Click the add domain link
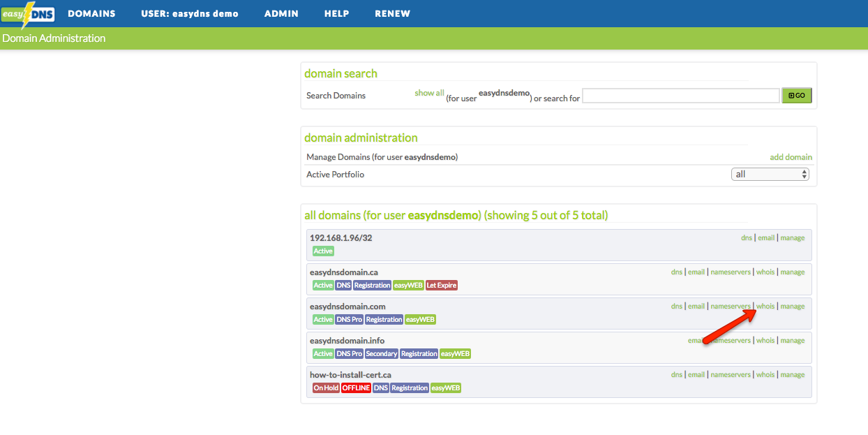Viewport: 868px width, 435px height. (791, 157)
